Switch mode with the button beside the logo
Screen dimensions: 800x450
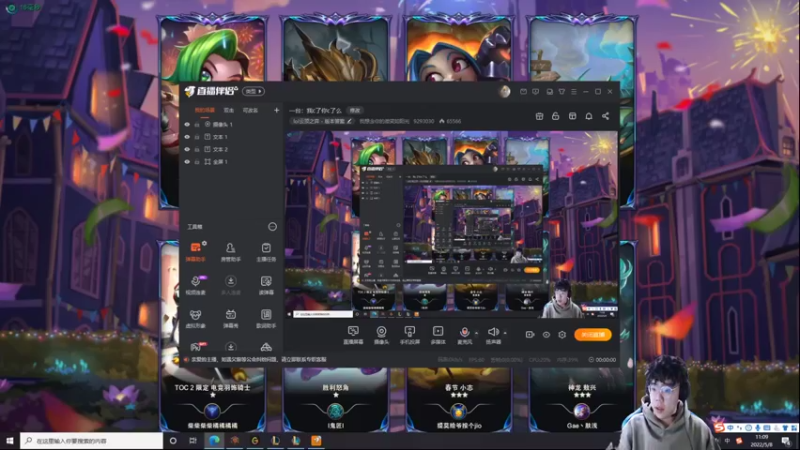pyautogui.click(x=254, y=91)
